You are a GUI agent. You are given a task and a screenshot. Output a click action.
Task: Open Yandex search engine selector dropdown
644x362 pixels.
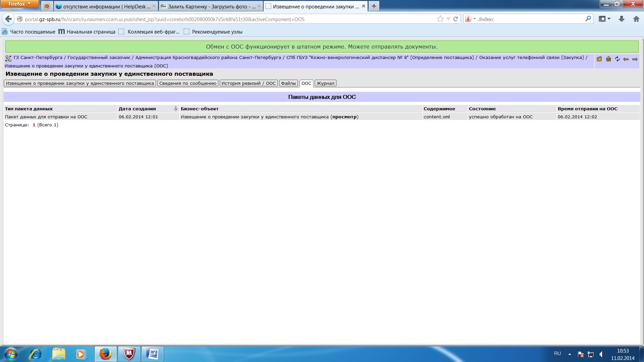pos(470,19)
